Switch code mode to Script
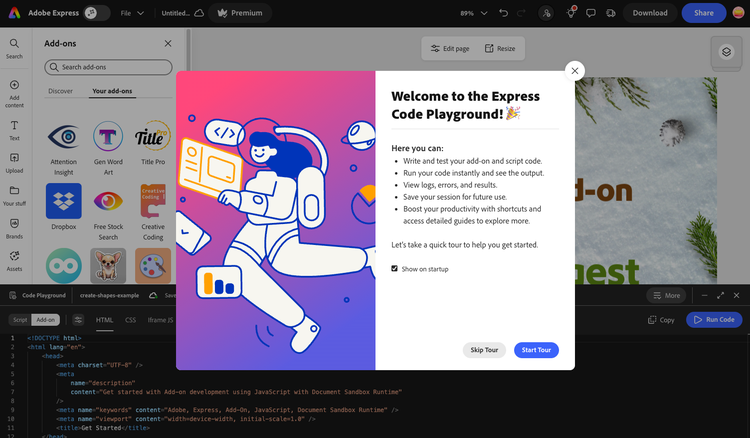The height and width of the screenshot is (438, 750). [20, 320]
